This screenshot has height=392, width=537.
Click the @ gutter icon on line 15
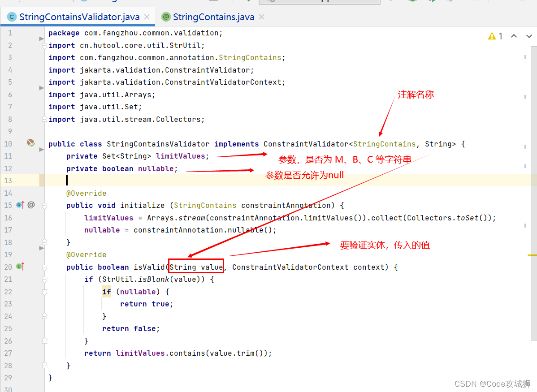[31, 205]
